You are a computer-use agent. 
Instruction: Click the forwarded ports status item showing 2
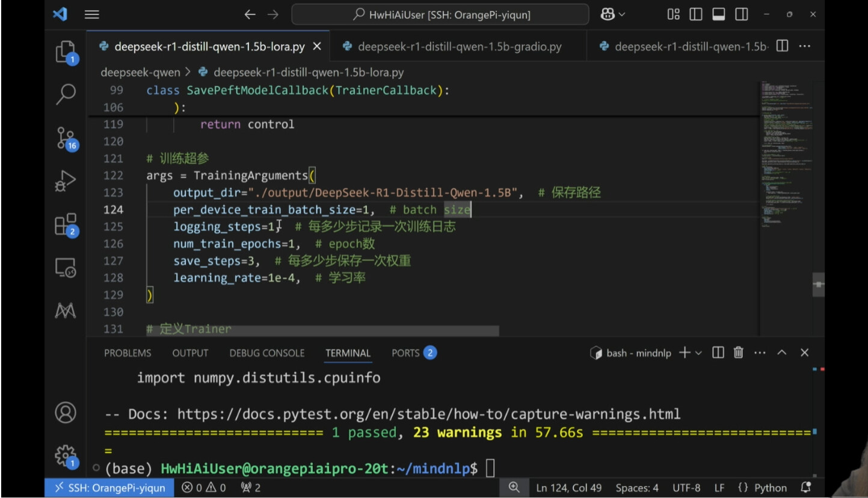click(x=251, y=488)
